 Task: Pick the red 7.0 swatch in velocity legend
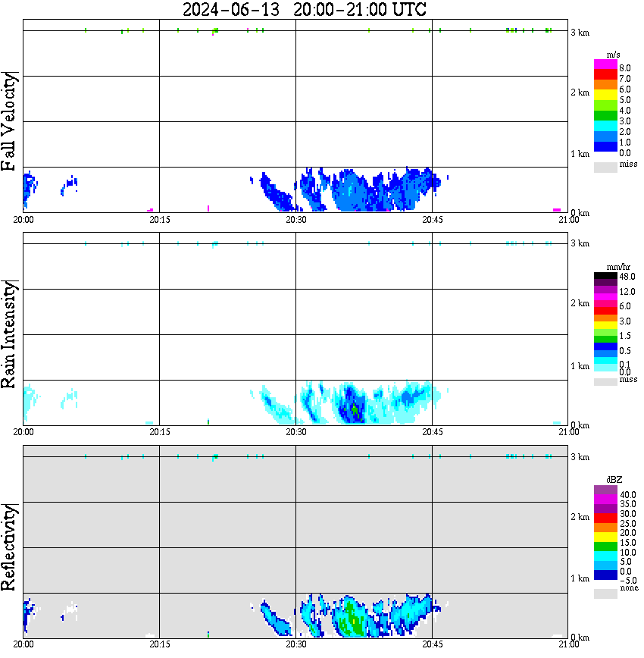coord(605,74)
